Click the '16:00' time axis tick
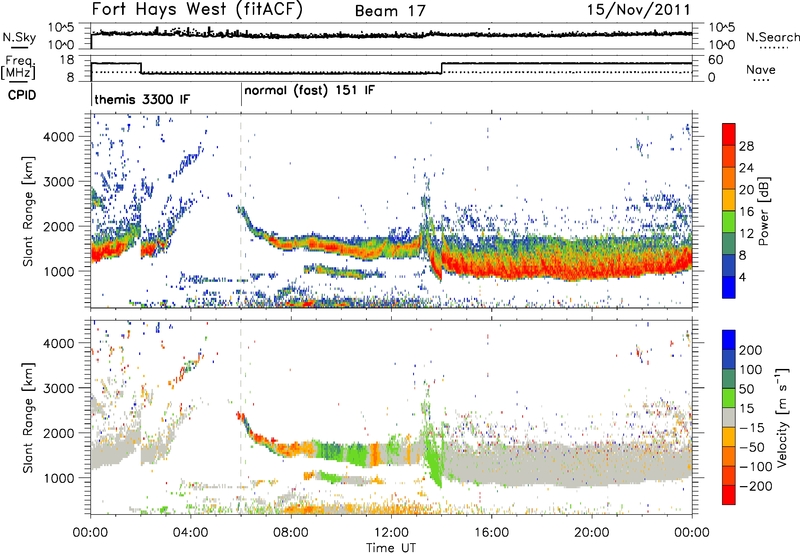The height and width of the screenshot is (554, 800). coord(491,533)
